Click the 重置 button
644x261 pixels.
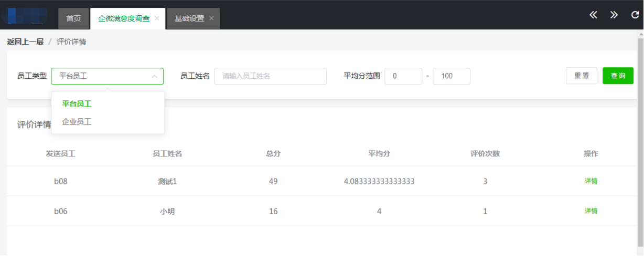581,76
